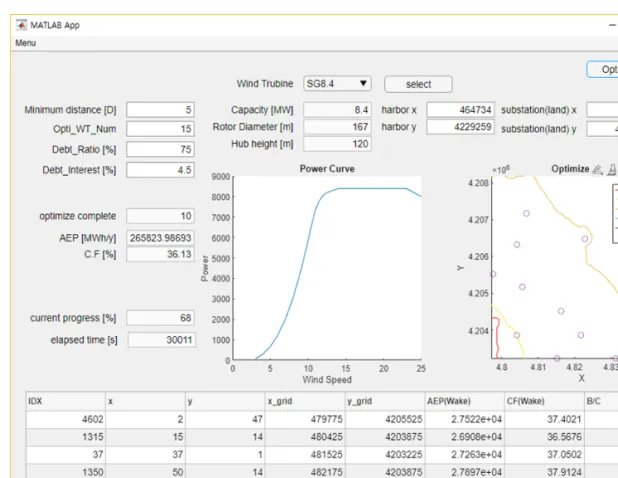Click the Optimize plot title
Viewport: 618px width, 478px height.
tap(570, 169)
